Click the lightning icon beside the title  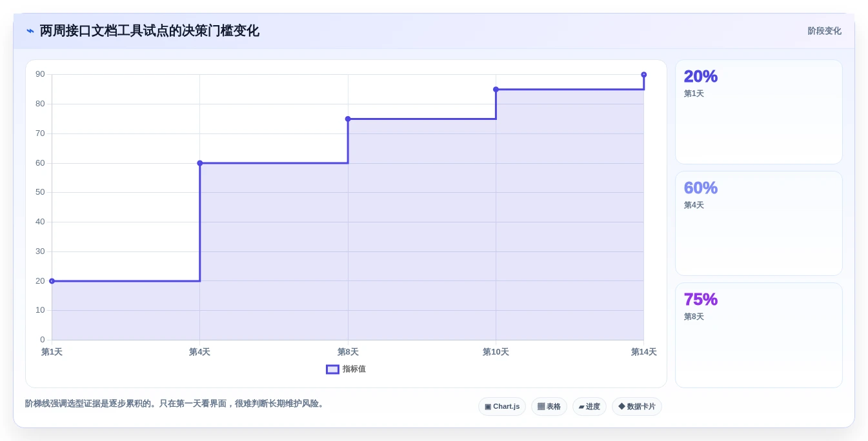coord(30,31)
